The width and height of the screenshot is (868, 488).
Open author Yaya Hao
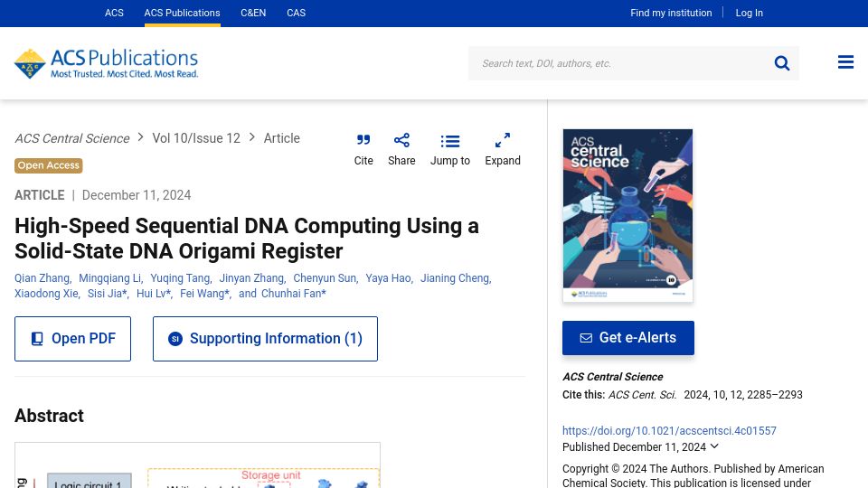tap(388, 278)
